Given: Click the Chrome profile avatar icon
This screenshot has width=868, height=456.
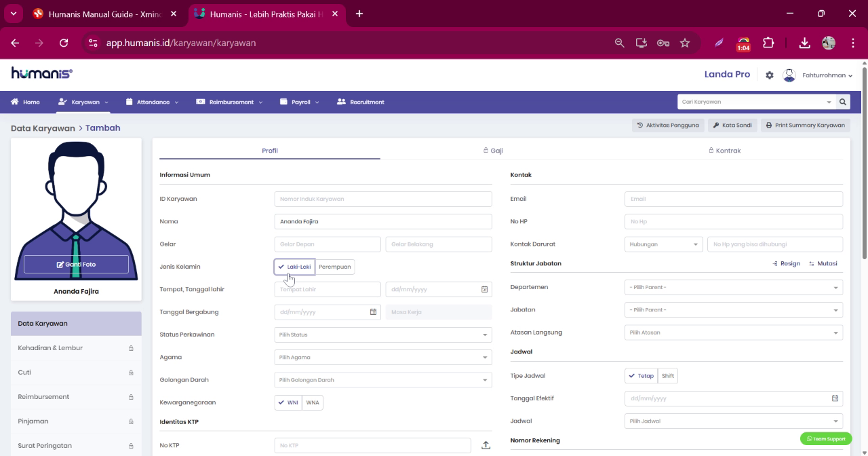Looking at the screenshot, I should click(829, 43).
